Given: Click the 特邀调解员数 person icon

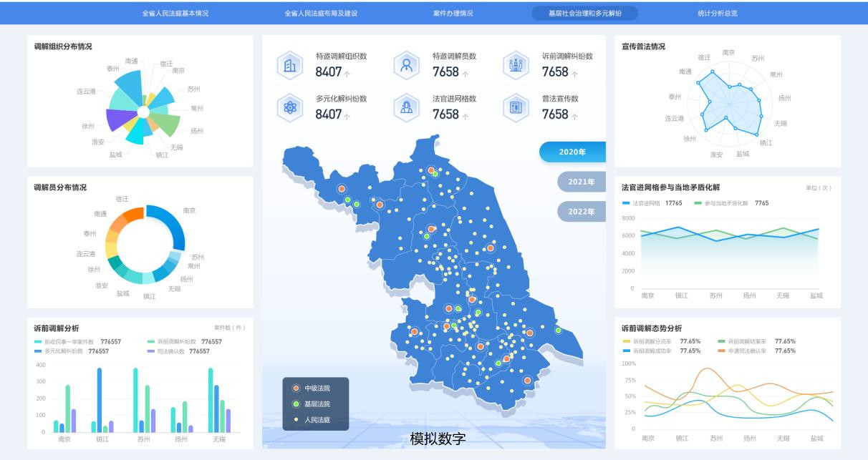Looking at the screenshot, I should click(x=406, y=65).
